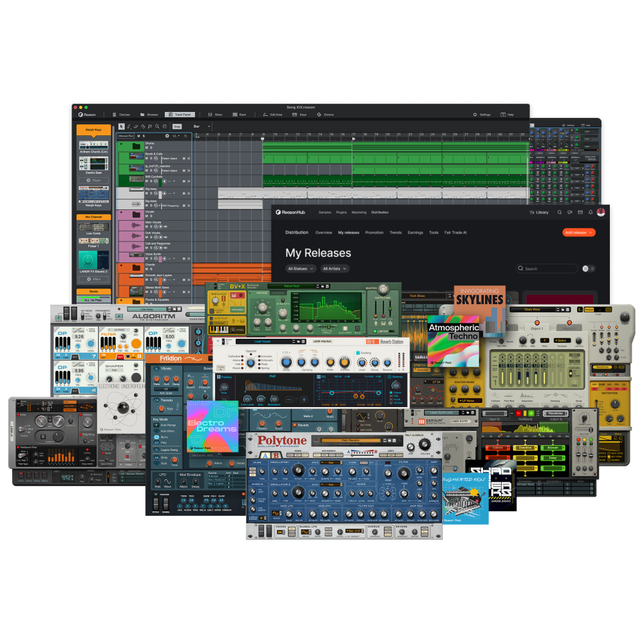
Task: Click Main Vocals waveform track icon
Action: point(136,225)
